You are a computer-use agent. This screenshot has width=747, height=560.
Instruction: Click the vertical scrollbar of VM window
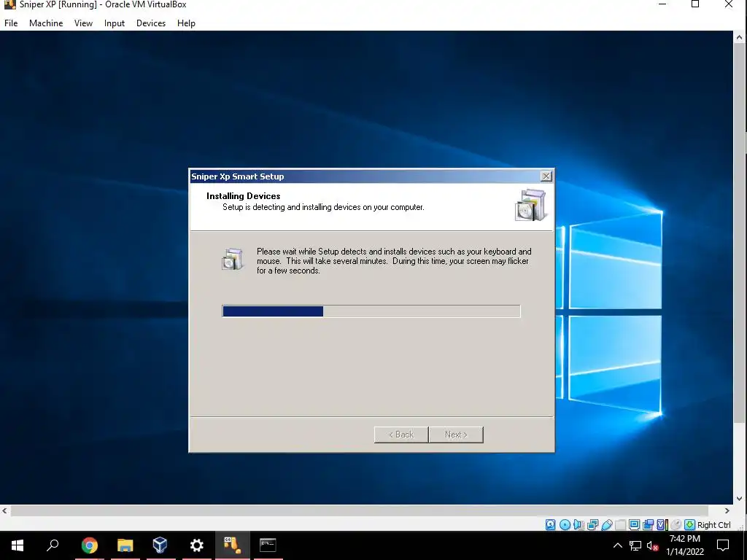pyautogui.click(x=739, y=233)
